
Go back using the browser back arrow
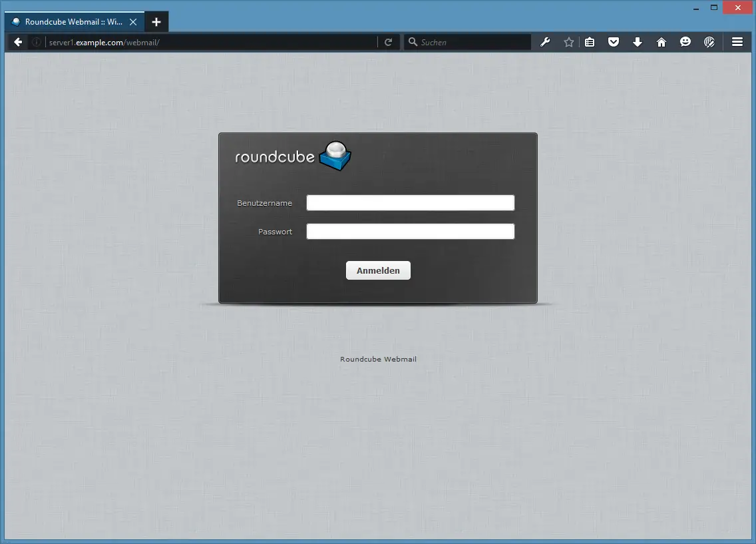18,42
